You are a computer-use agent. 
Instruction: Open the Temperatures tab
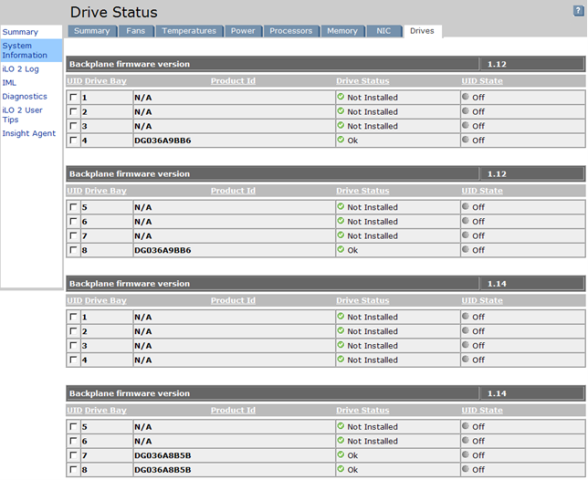[189, 31]
